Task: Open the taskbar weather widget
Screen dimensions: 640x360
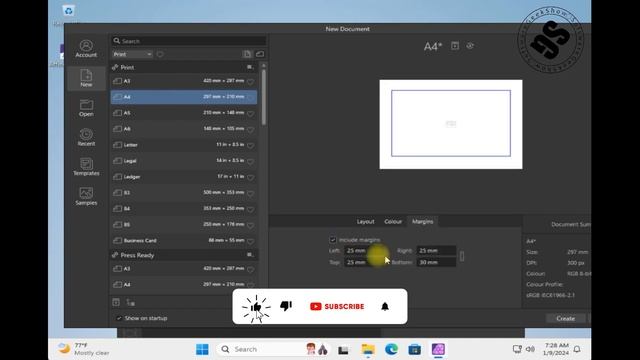Action: click(84, 349)
